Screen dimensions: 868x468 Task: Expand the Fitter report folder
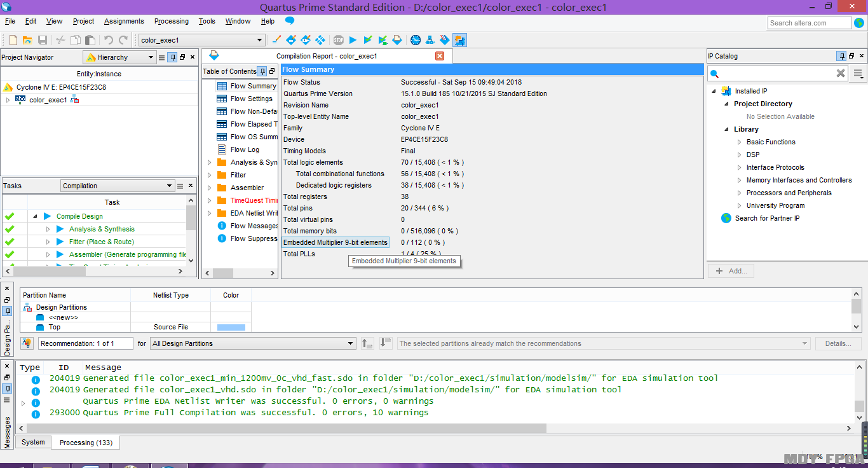(209, 175)
